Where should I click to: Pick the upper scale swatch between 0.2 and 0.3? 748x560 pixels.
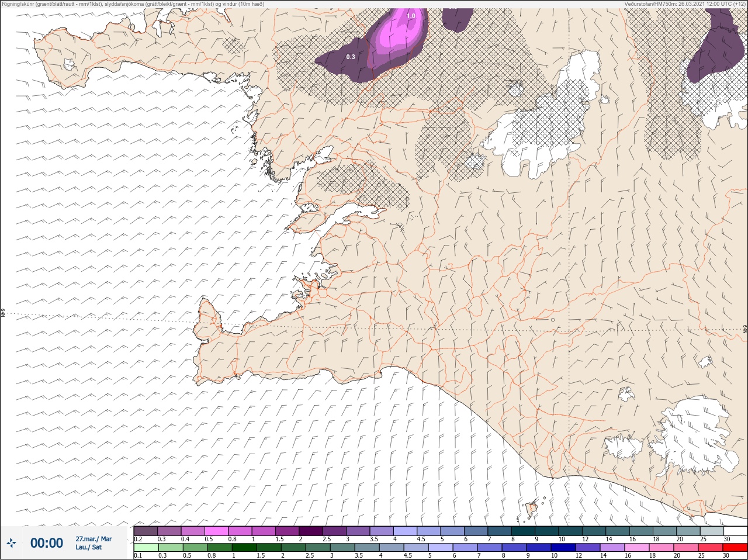pyautogui.click(x=146, y=531)
